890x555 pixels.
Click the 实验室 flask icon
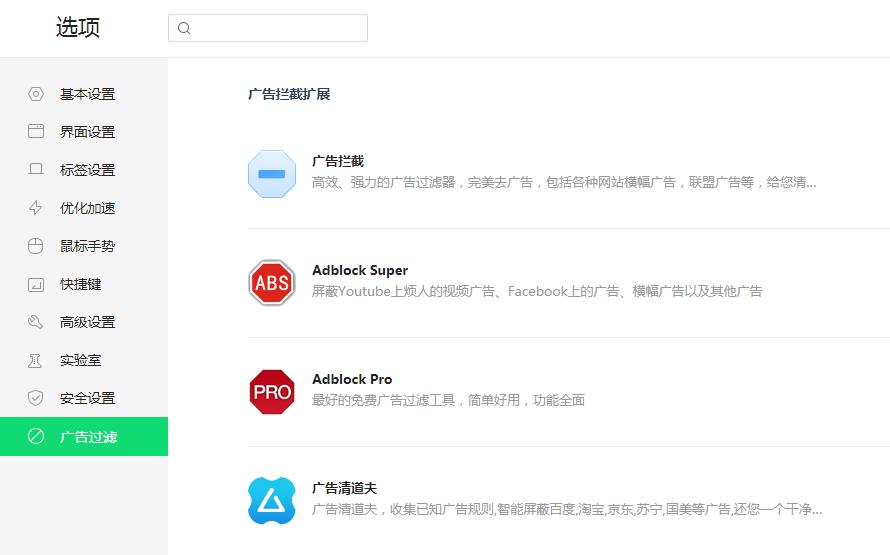pos(35,360)
